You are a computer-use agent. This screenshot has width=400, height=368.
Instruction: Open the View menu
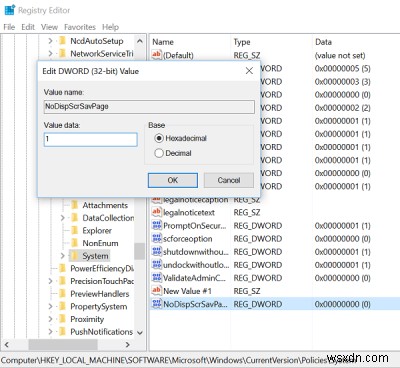tap(49, 27)
